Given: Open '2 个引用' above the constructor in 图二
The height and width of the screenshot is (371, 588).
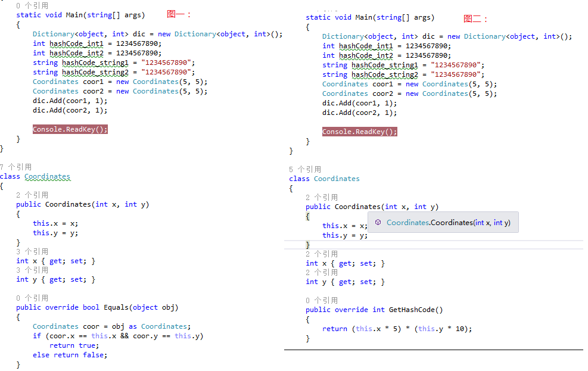Looking at the screenshot, I should click(x=322, y=198).
